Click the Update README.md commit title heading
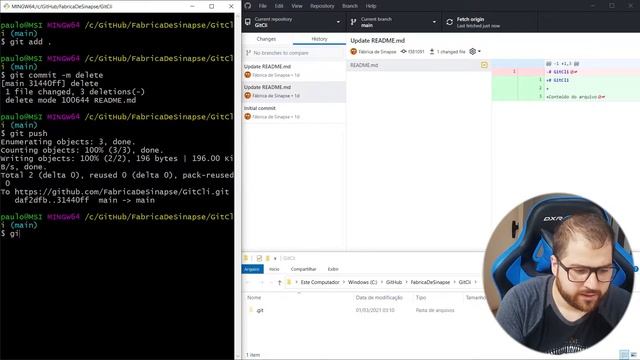This screenshot has width=640, height=360. point(378,40)
